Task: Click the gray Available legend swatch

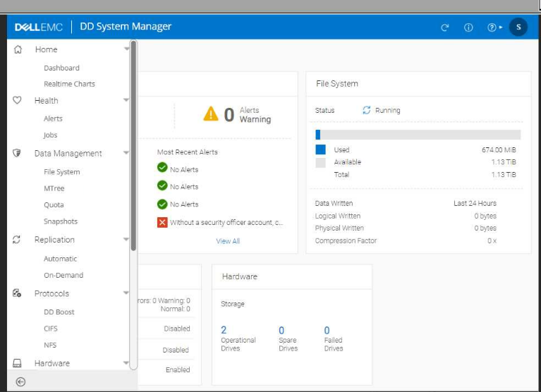Action: 320,162
